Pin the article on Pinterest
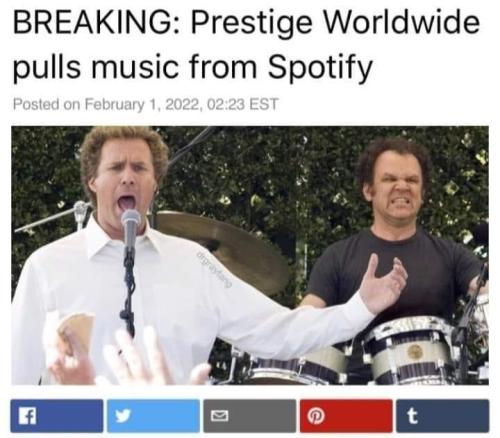 [346, 416]
